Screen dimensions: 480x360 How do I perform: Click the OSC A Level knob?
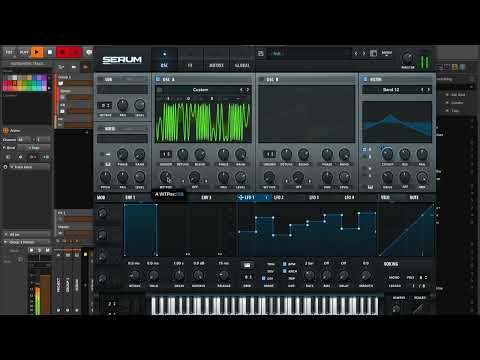240,178
